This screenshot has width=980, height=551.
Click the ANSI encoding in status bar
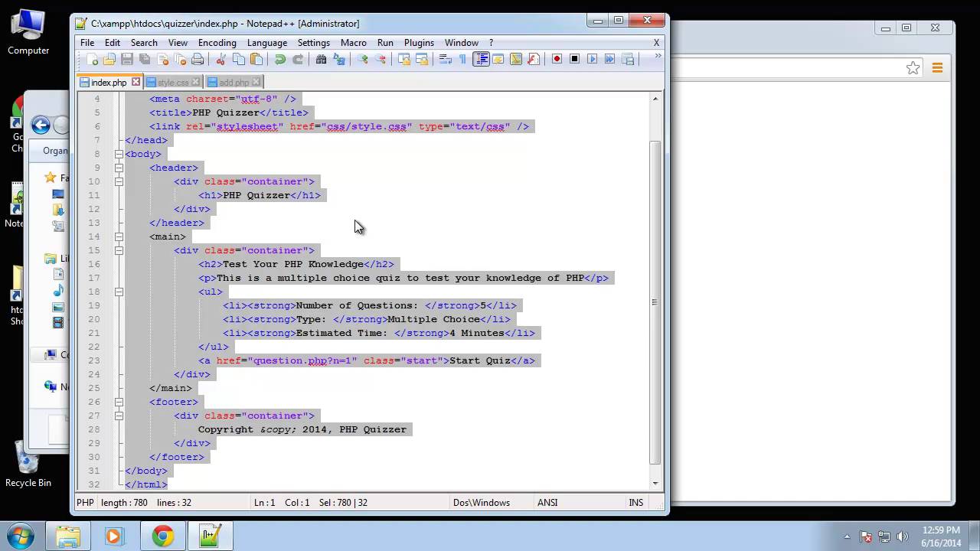click(547, 503)
